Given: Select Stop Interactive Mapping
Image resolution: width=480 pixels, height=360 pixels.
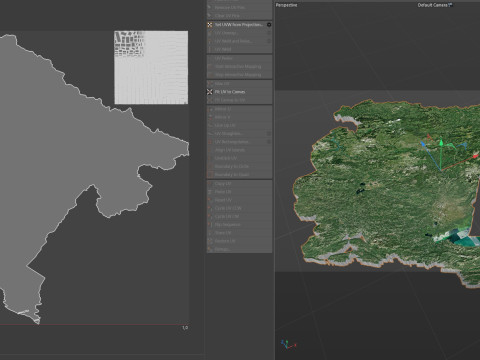Looking at the screenshot, I should [x=239, y=75].
